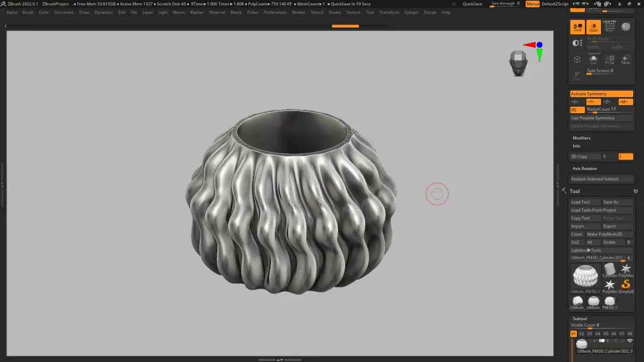Toggle X axis symmetry >X<
This screenshot has height=362, width=644.
coord(577,102)
